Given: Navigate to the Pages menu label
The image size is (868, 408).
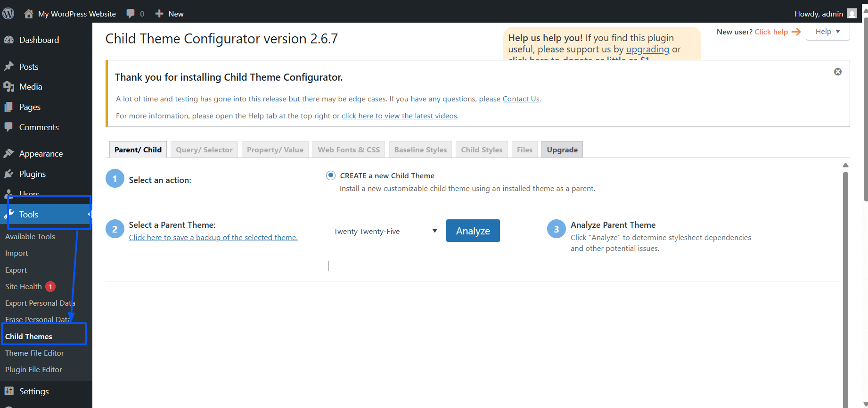Looking at the screenshot, I should pyautogui.click(x=30, y=107).
